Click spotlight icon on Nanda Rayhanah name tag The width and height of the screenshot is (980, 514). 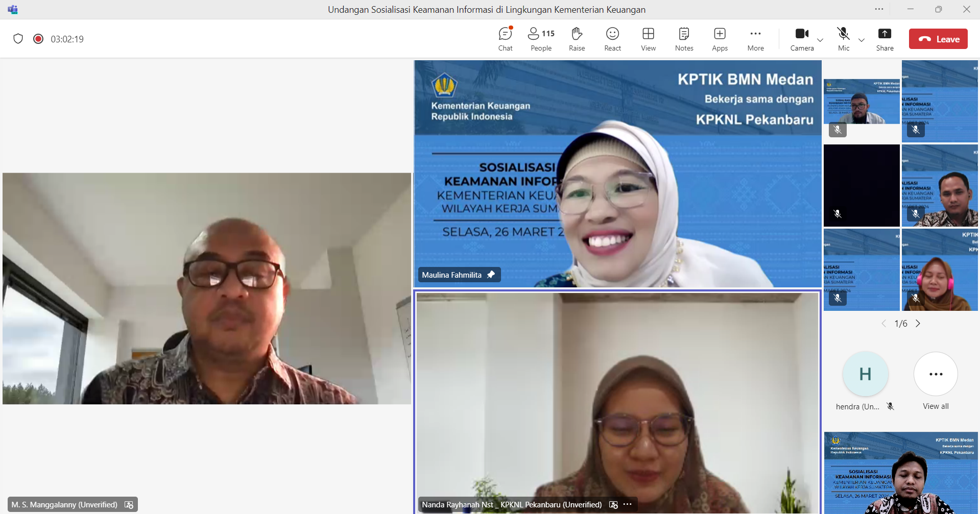pyautogui.click(x=613, y=505)
